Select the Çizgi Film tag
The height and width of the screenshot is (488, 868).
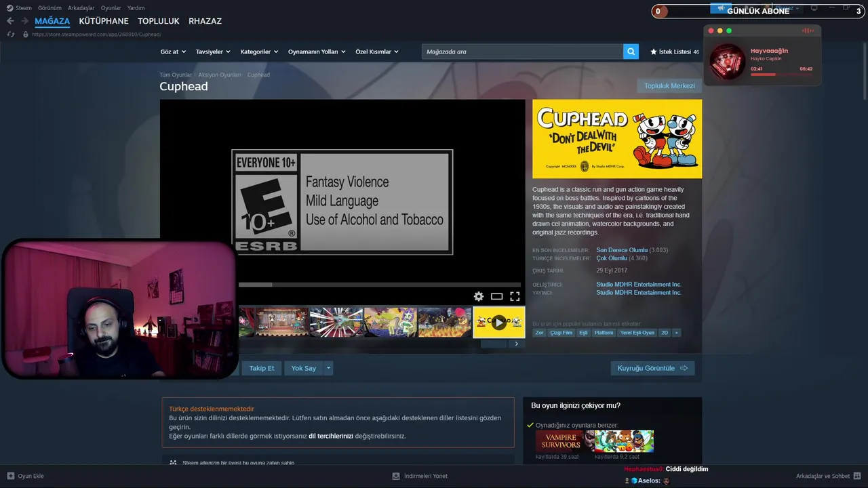click(x=561, y=333)
